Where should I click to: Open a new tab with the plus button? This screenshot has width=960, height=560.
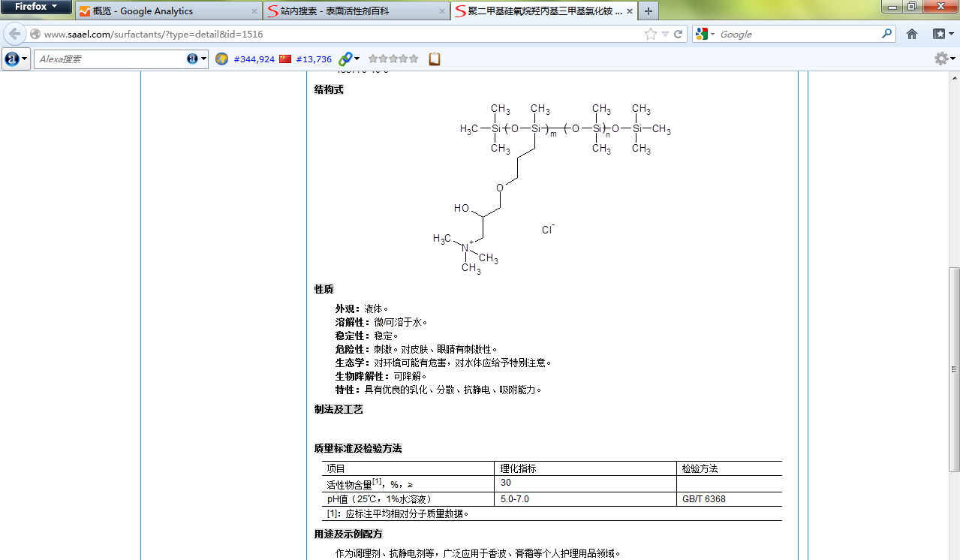pos(648,11)
